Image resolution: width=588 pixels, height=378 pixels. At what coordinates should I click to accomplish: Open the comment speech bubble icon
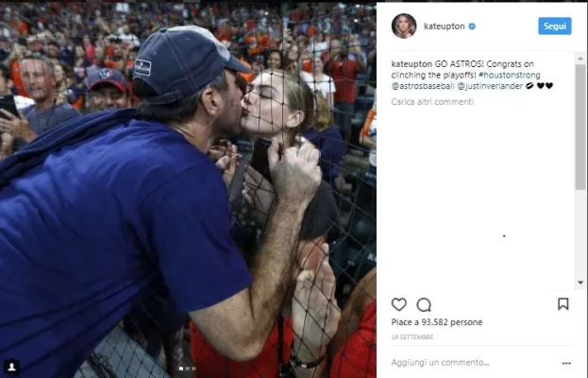click(424, 305)
